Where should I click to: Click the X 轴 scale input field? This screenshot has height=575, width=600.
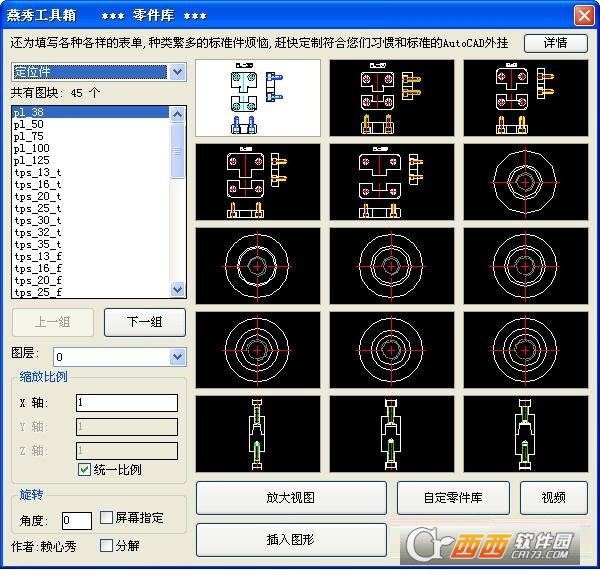coord(127,403)
